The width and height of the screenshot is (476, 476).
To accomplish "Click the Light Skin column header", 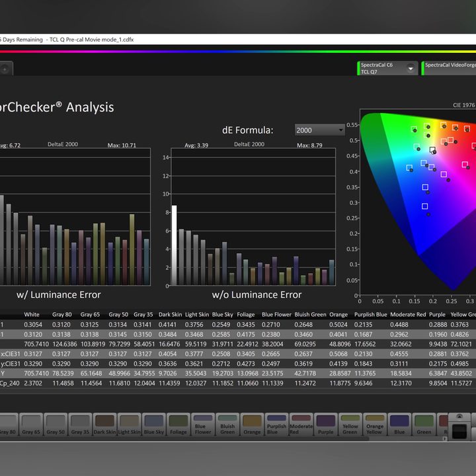I will click(197, 315).
